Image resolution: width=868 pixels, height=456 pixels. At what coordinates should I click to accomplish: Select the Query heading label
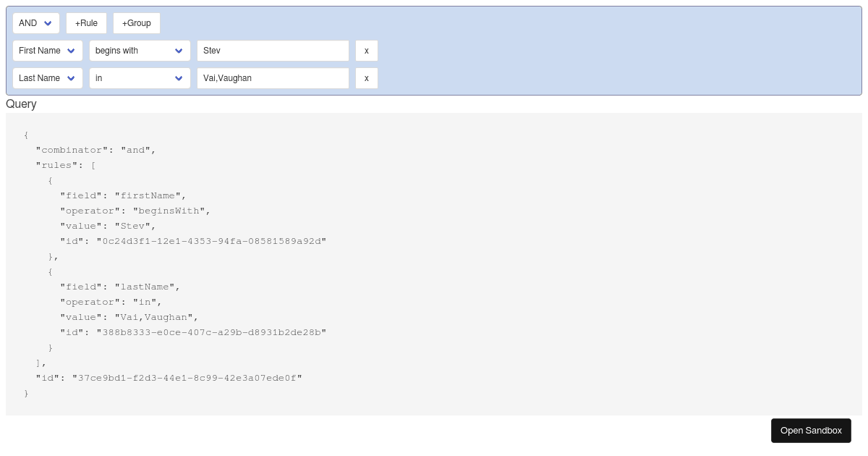tap(21, 104)
